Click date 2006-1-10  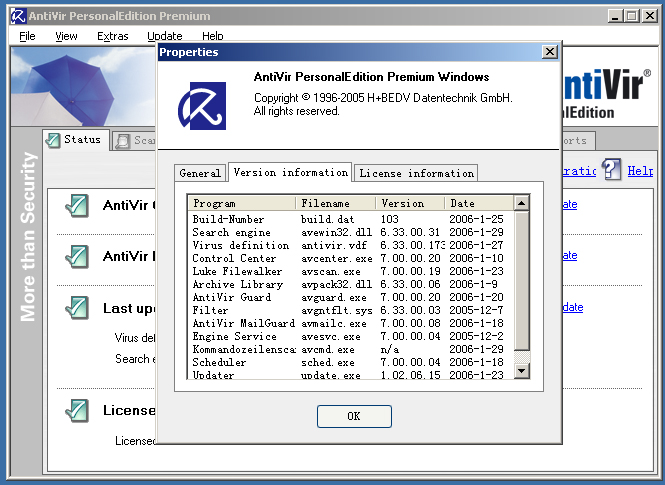coord(476,258)
